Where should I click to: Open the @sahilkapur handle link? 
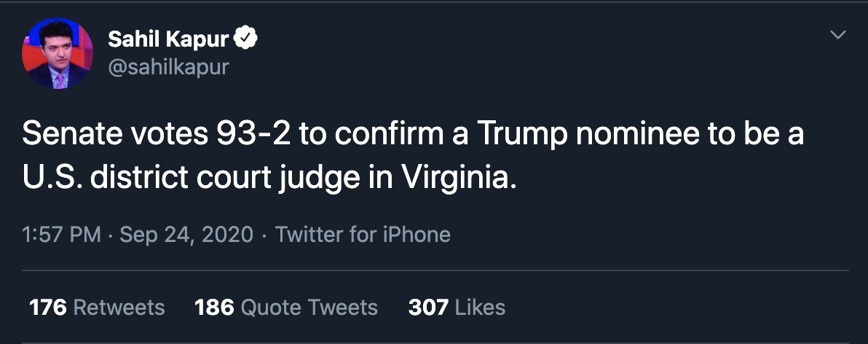pos(168,67)
